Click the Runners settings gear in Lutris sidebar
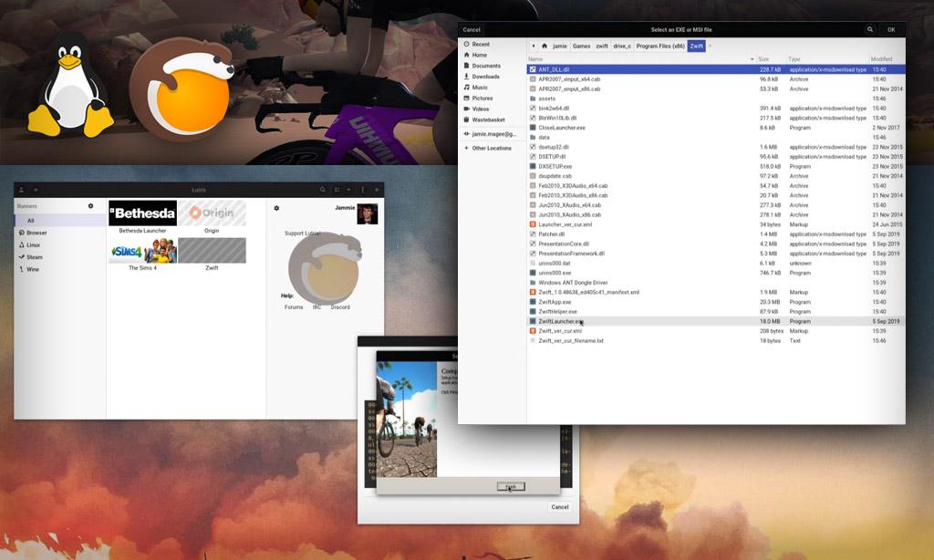 (x=90, y=206)
